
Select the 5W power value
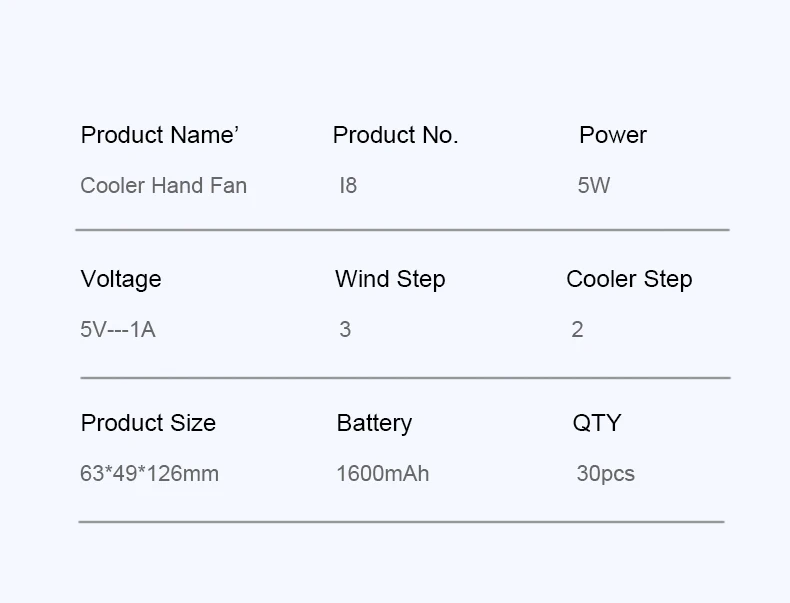(x=593, y=186)
